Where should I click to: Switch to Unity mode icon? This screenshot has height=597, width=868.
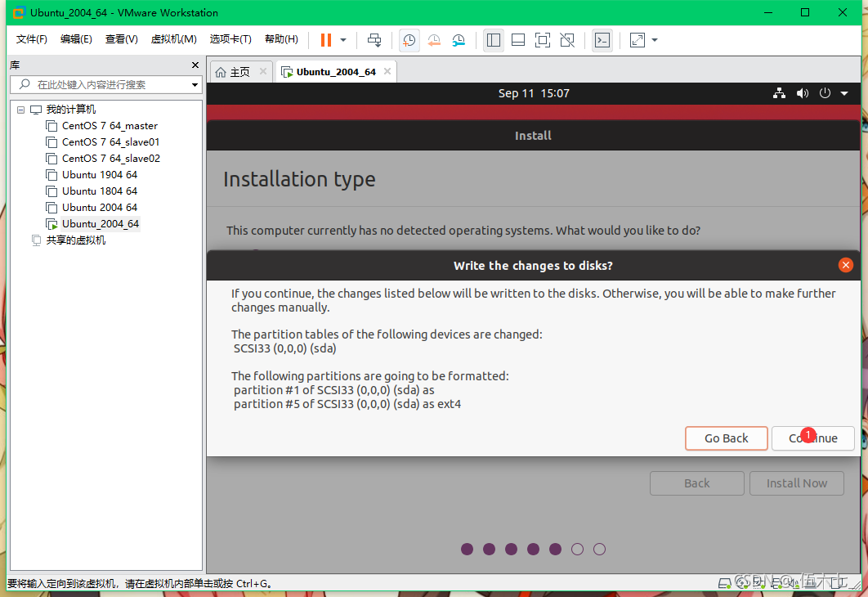(567, 40)
